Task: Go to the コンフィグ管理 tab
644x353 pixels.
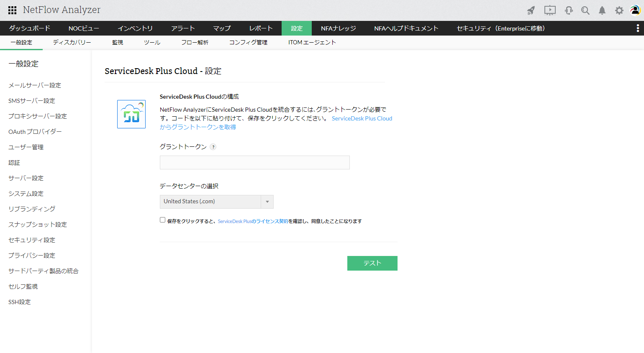Action: (248, 43)
